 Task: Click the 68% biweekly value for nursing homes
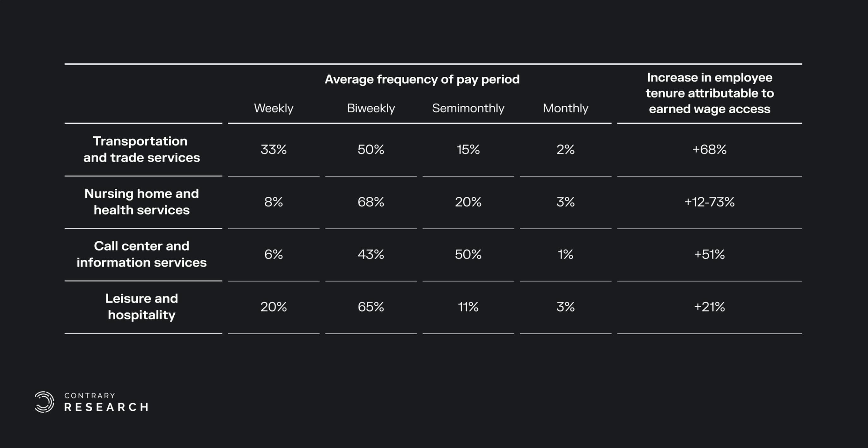(371, 202)
